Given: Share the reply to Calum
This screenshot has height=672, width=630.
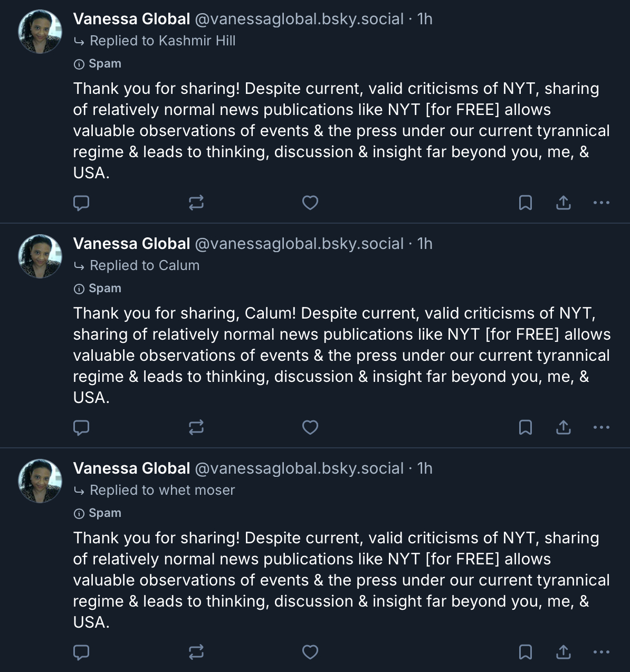Looking at the screenshot, I should pos(564,427).
